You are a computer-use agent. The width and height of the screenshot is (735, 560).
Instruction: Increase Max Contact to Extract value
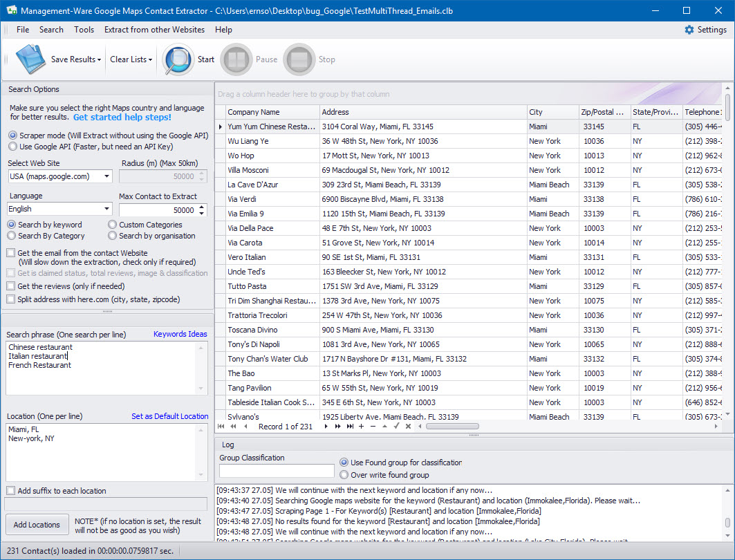pyautogui.click(x=202, y=207)
